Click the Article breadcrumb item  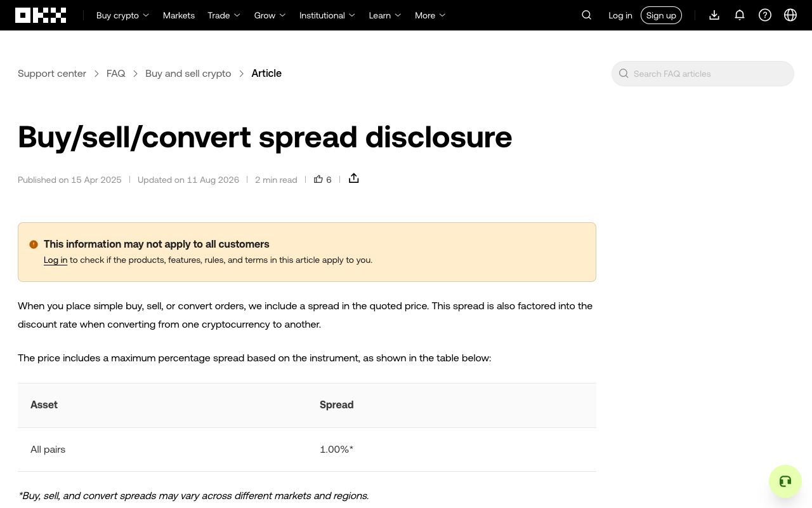(266, 74)
